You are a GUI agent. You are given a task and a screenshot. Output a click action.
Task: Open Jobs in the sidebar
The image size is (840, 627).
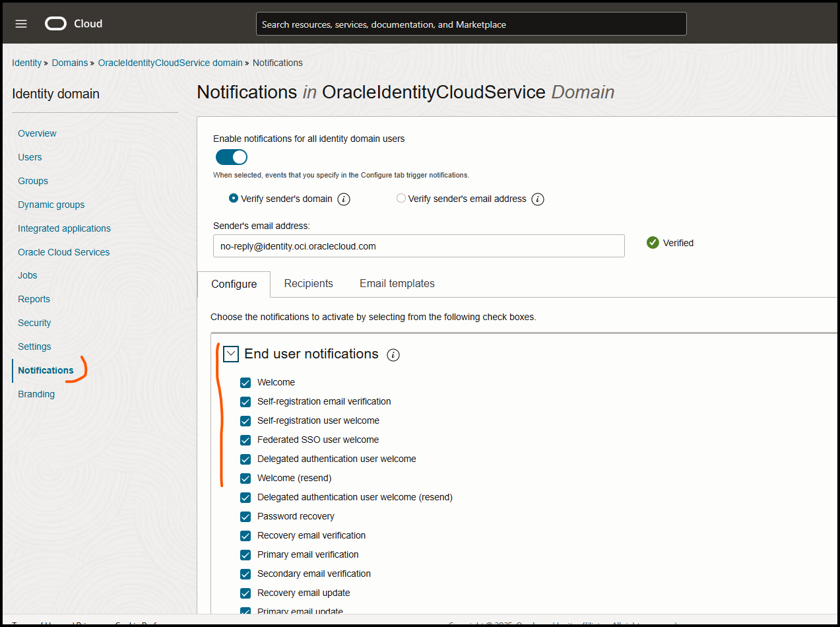[28, 275]
